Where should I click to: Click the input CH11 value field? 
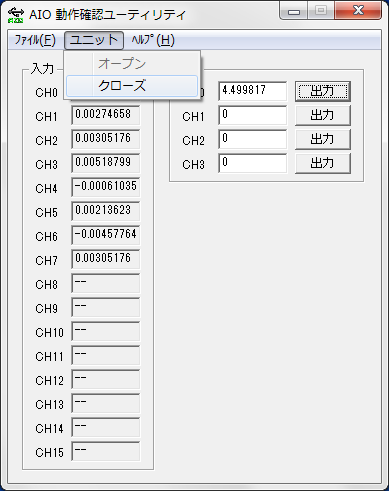[x=106, y=355]
